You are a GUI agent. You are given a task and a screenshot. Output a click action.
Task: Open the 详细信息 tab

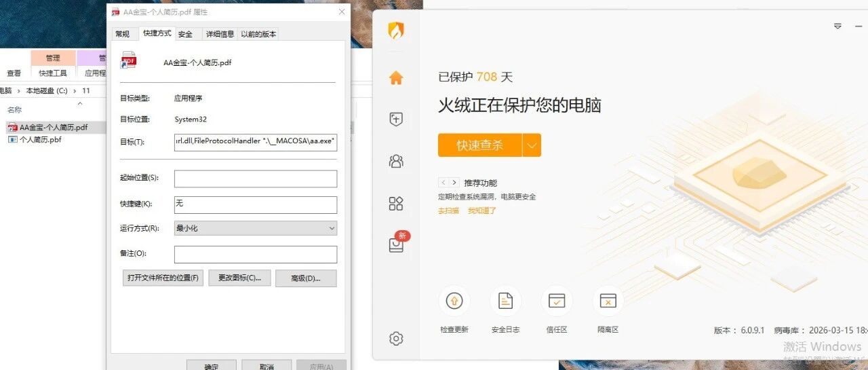[220, 34]
